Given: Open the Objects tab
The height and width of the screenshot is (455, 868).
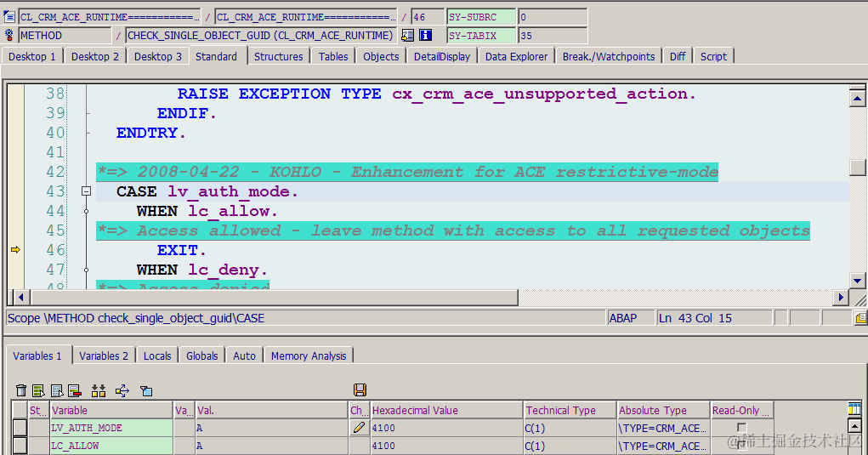Looking at the screenshot, I should (381, 56).
